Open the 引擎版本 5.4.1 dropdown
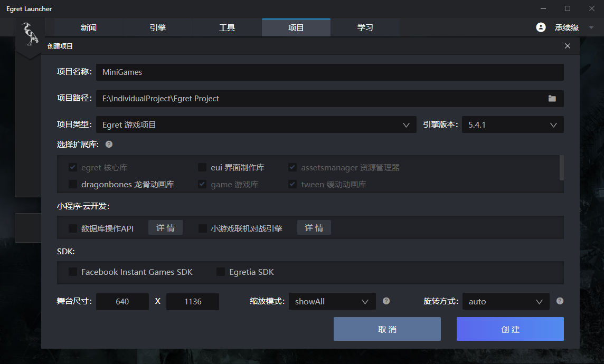This screenshot has width=604, height=364. pos(513,124)
